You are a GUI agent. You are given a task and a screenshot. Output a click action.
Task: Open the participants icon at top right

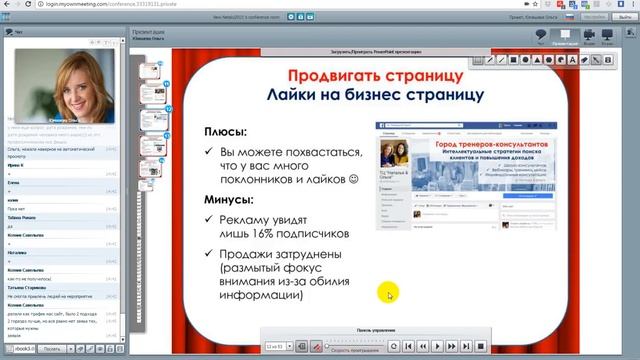631,33
